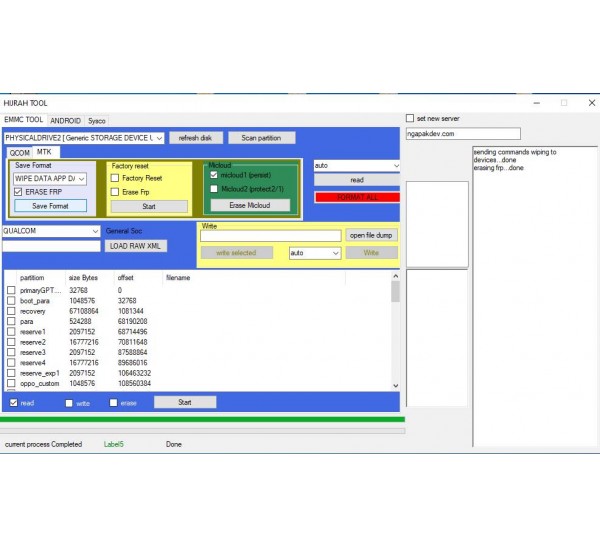Image resolution: width=600 pixels, height=548 pixels.
Task: Check the oppo_custom partition checkbox
Action: (x=11, y=383)
